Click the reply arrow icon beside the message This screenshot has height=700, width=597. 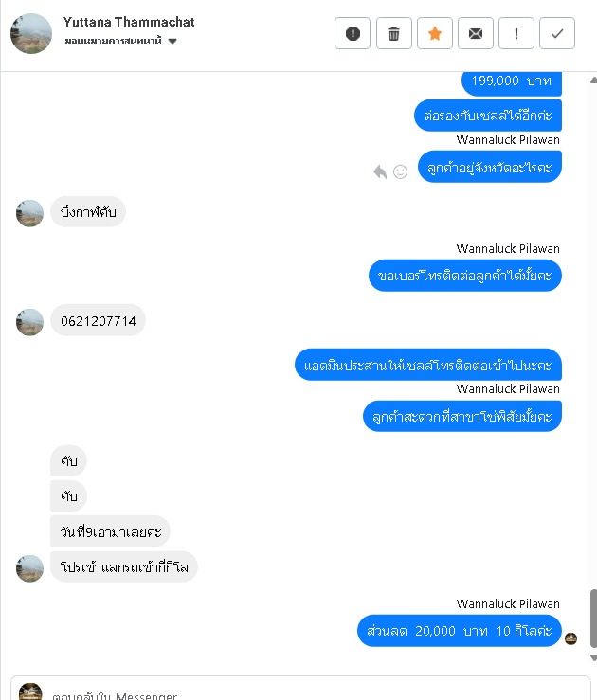click(380, 171)
